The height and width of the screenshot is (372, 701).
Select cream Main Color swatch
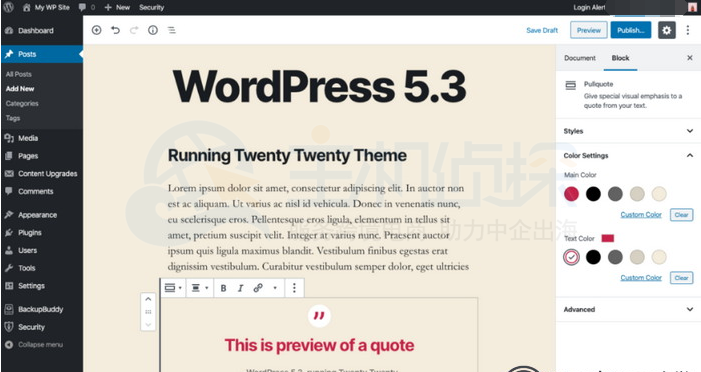pyautogui.click(x=659, y=194)
